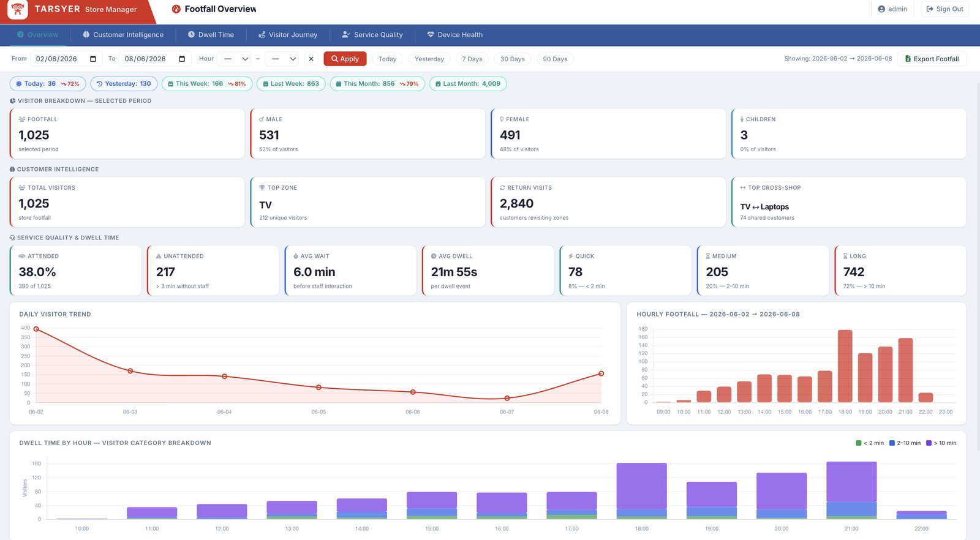Toggle the 2–10 min legend series
The width and height of the screenshot is (980, 540).
pyautogui.click(x=905, y=443)
